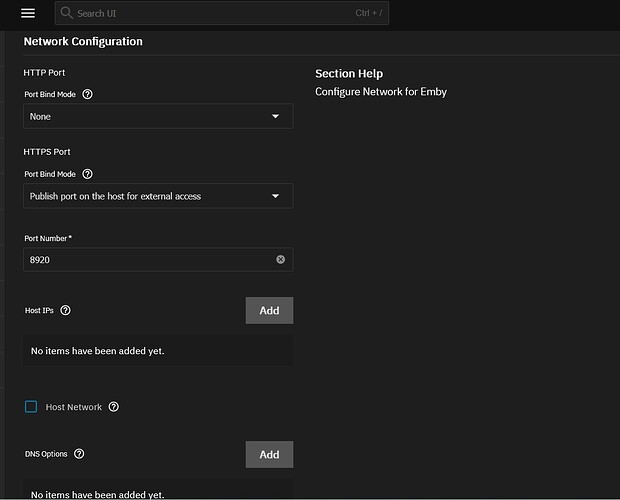Click the Section Help heading
Image resolution: width=620 pixels, height=500 pixels.
[x=348, y=74]
